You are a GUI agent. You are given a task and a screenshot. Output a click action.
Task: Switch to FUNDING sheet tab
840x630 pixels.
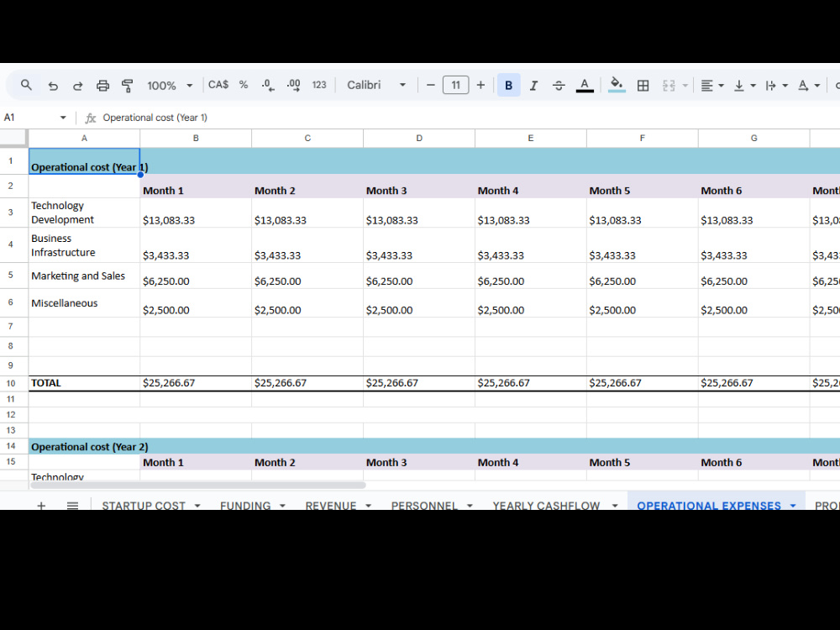244,505
